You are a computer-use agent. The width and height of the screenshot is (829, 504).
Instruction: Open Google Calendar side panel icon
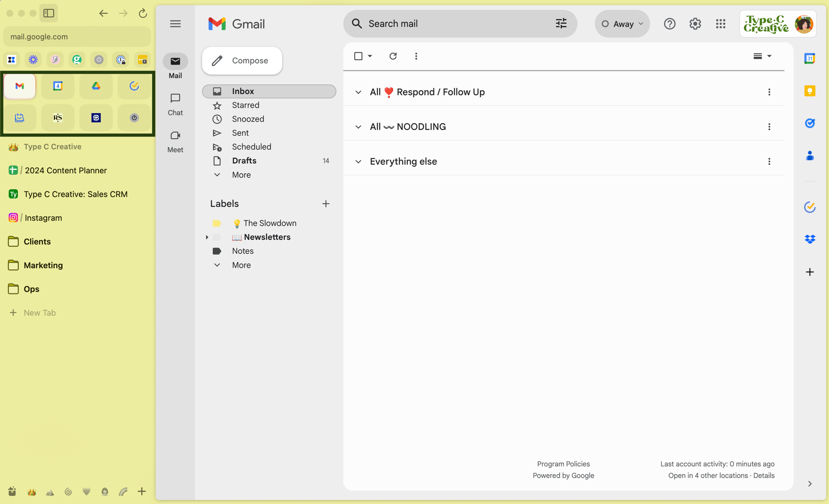click(810, 58)
